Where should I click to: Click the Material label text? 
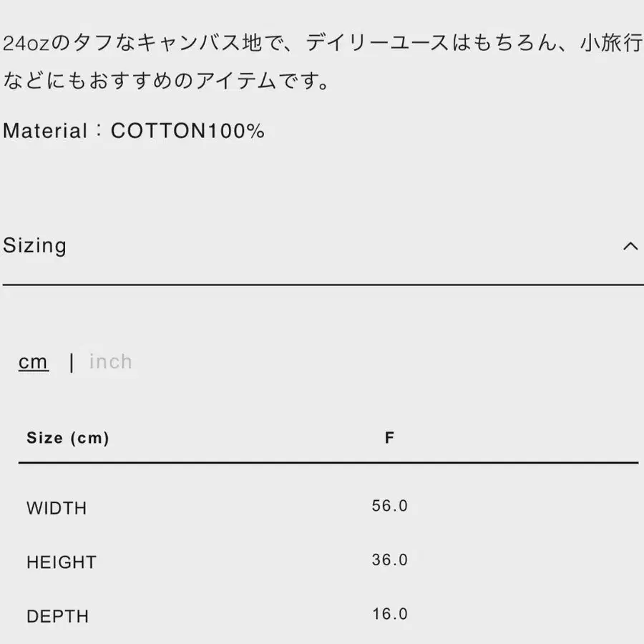(45, 131)
